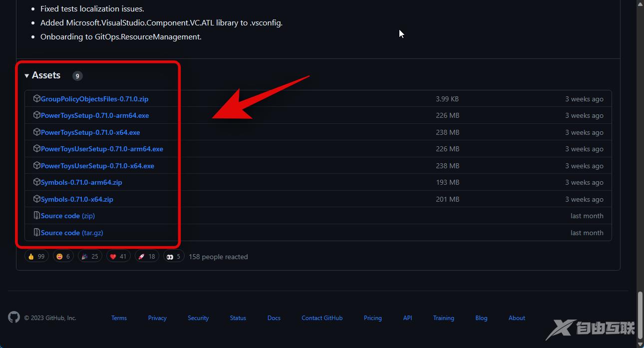Download PowerToysSetup-0.71.0-arm64.exe
The image size is (644, 348).
(95, 115)
